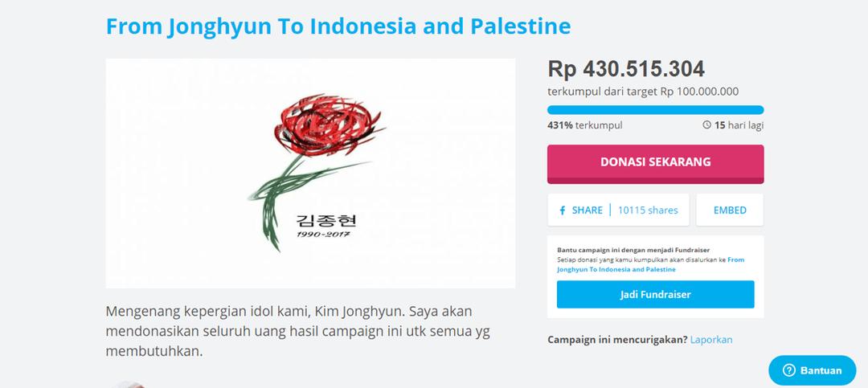Click the DONASI SEKARANG button
The width and height of the screenshot is (868, 388).
tap(656, 164)
